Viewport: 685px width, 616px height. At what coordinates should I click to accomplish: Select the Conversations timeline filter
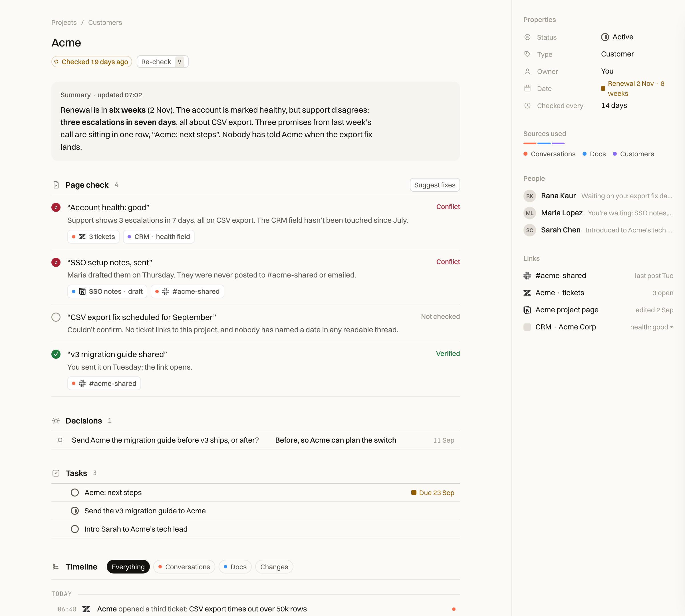[184, 567]
